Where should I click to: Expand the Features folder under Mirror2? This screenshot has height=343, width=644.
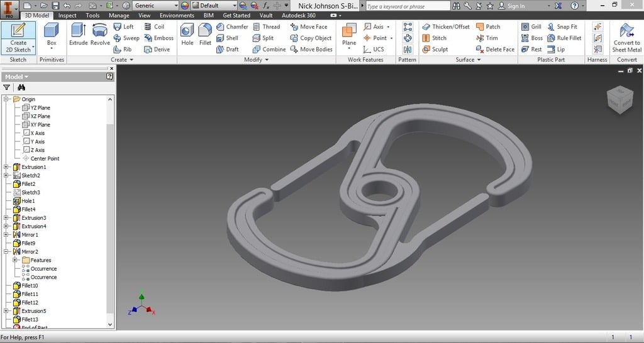click(15, 260)
